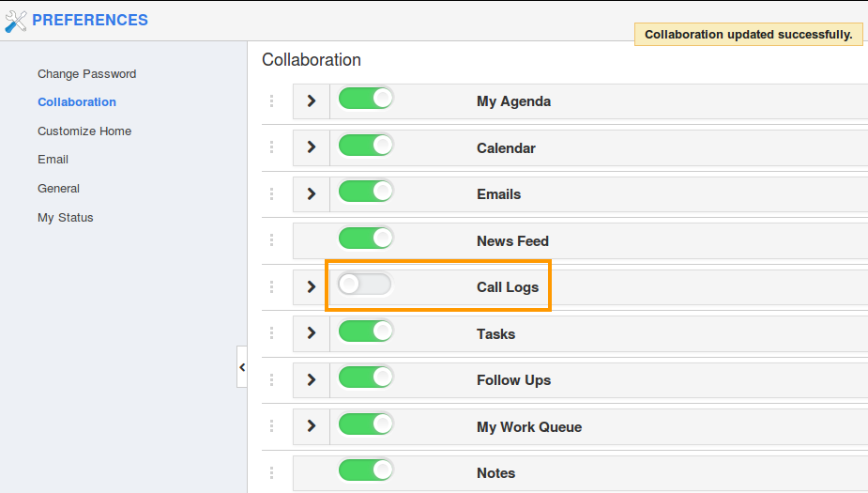Viewport: 868px width, 493px height.
Task: Click the drag handle dots beside Calendar
Action: (271, 146)
